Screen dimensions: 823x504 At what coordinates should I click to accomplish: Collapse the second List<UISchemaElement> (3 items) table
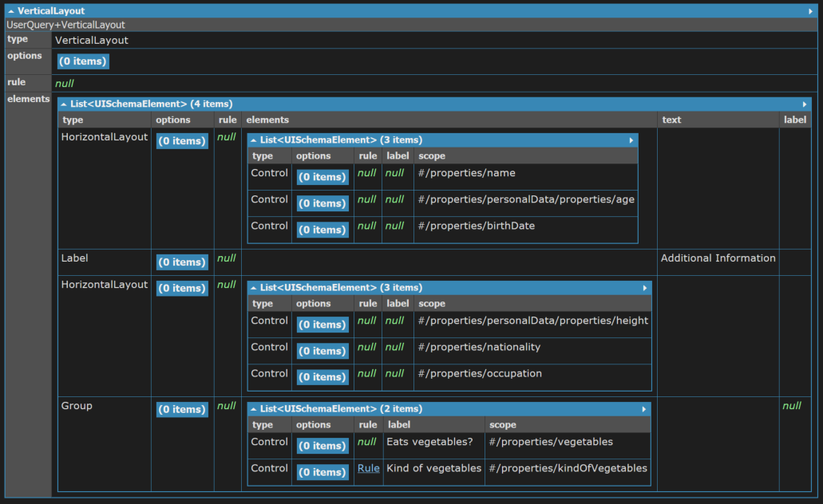tap(254, 288)
